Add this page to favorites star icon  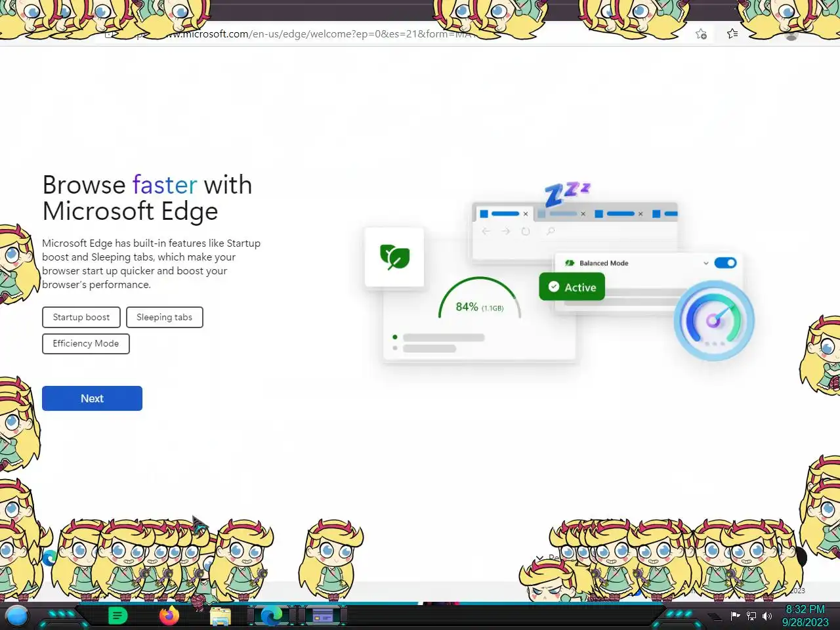click(x=701, y=34)
